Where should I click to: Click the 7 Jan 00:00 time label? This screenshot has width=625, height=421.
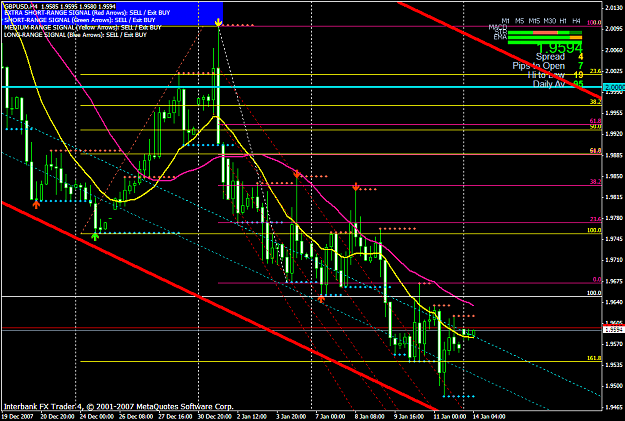[x=330, y=417]
